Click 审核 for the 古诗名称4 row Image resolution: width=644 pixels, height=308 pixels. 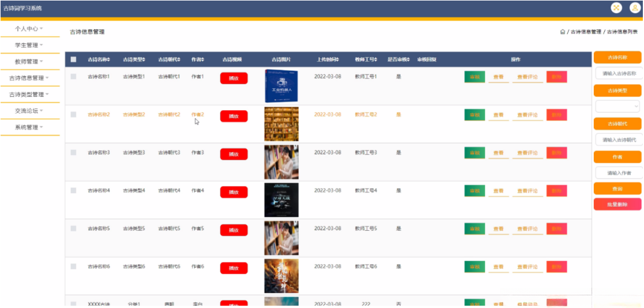coord(474,191)
